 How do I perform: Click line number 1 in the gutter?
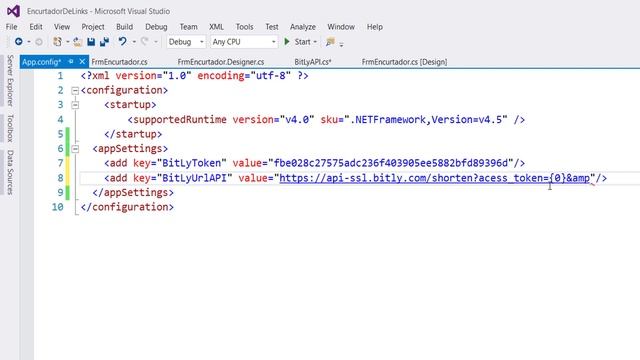click(x=60, y=76)
